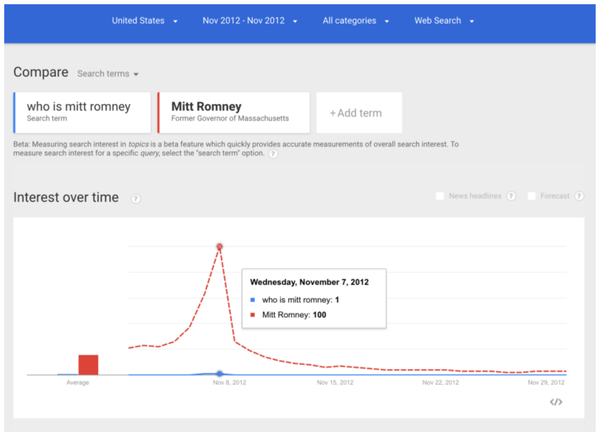600x438 pixels.
Task: Open the United States region dropdown
Action: click(144, 21)
